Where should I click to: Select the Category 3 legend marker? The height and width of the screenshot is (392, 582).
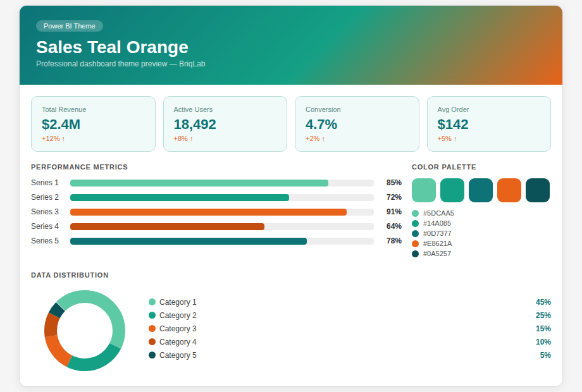pos(152,329)
